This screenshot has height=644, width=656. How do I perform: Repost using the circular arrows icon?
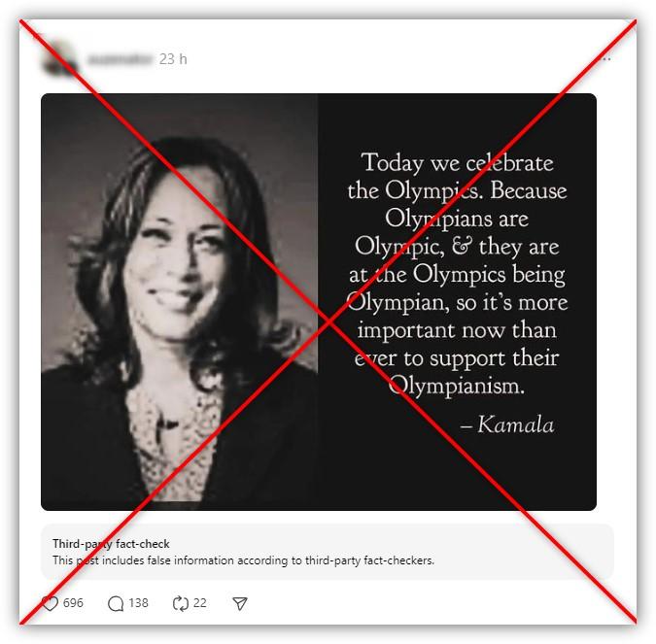tap(181, 603)
